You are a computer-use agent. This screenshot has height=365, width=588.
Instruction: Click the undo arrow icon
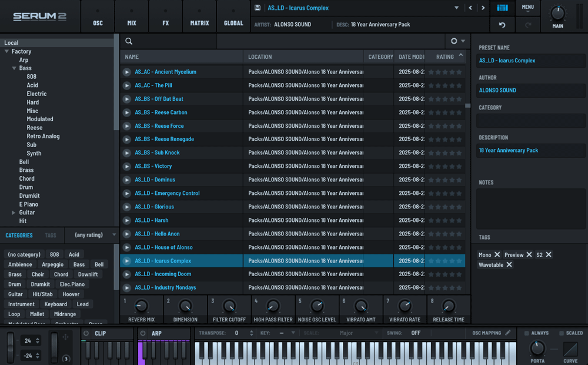point(502,25)
